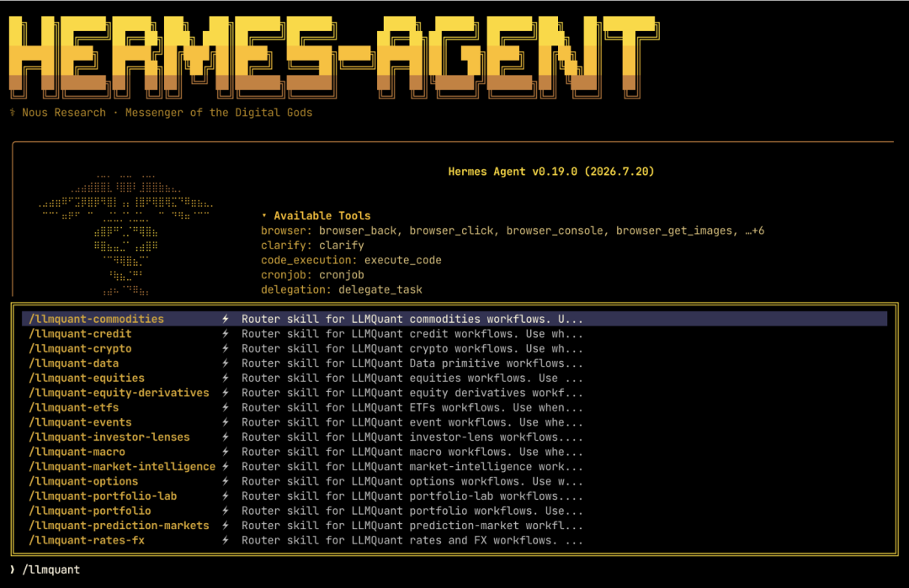This screenshot has height=588, width=909.
Task: Pick the /llmquant-data skill entry
Action: pyautogui.click(x=73, y=363)
